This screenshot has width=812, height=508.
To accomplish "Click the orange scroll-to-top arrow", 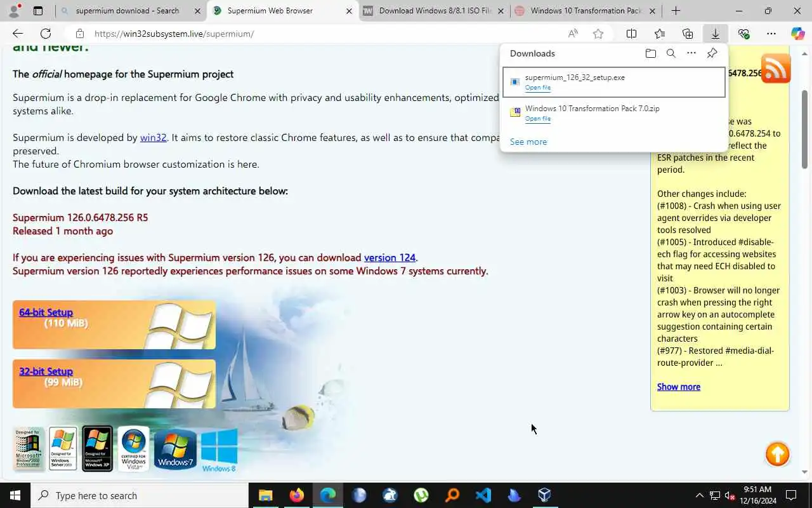I will [777, 454].
